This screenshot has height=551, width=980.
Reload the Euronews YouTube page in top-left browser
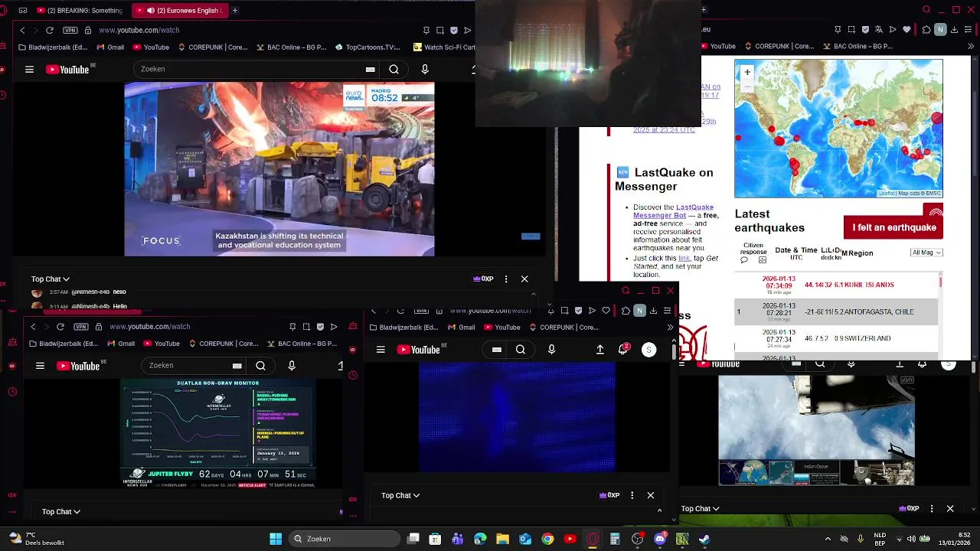coord(50,30)
